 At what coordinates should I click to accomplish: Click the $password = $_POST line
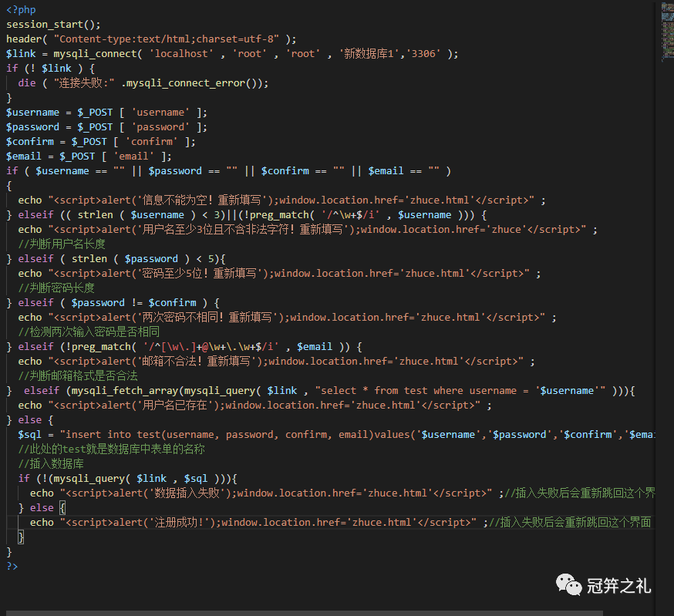pyautogui.click(x=106, y=127)
